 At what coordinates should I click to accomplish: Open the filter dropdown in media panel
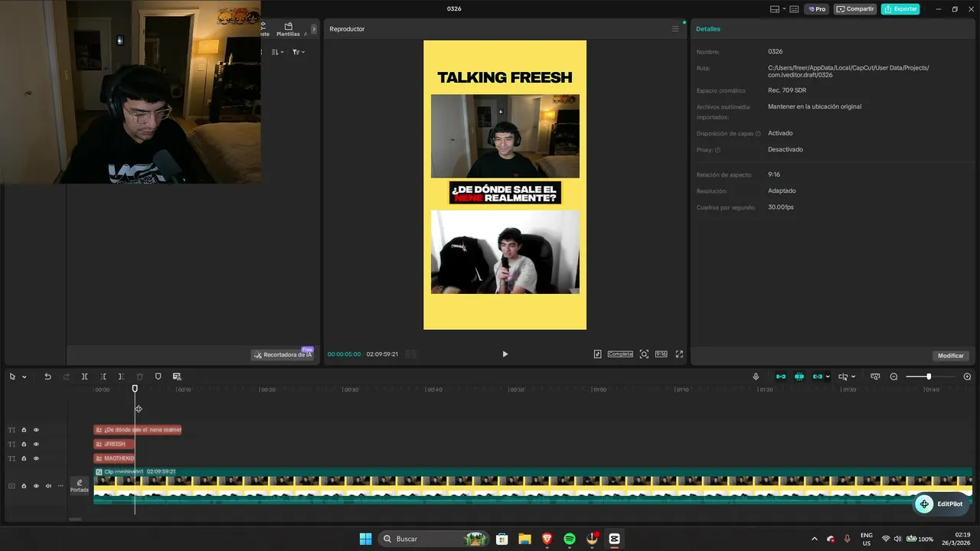point(299,52)
